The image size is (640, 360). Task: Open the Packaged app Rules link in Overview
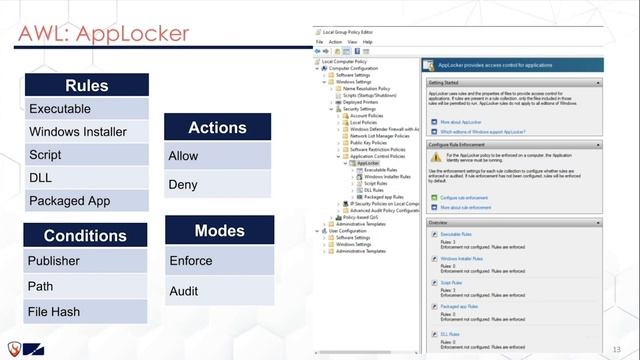(x=459, y=307)
